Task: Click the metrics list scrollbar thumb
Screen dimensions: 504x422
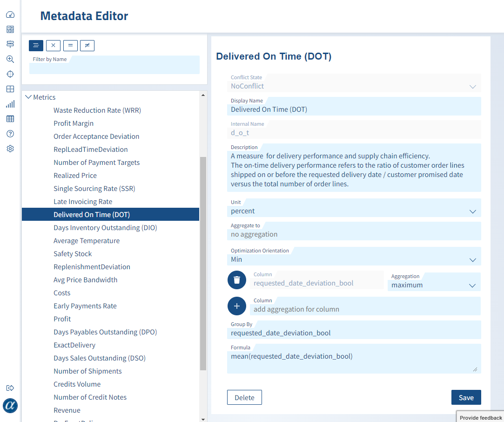Action: click(203, 264)
